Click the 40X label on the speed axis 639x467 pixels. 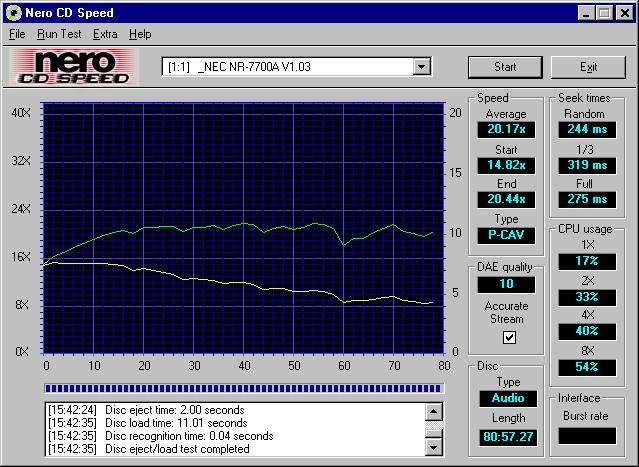tap(21, 112)
